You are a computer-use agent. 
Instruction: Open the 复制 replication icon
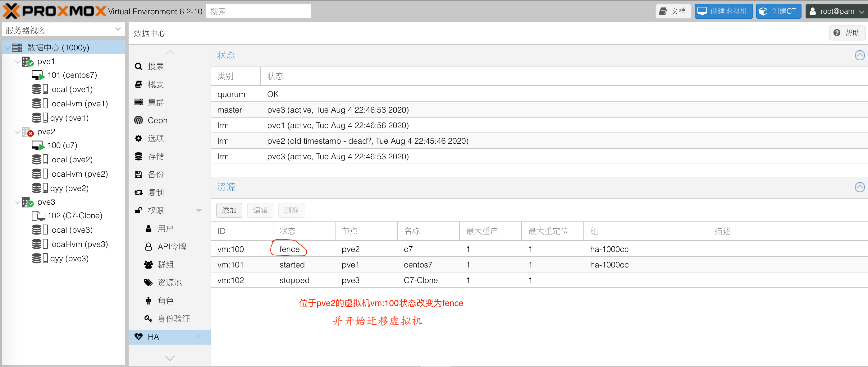pos(139,193)
